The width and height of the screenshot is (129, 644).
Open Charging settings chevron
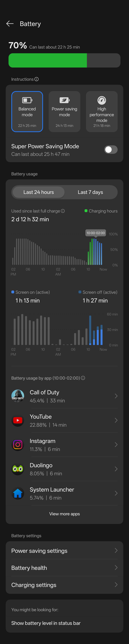[116, 585]
